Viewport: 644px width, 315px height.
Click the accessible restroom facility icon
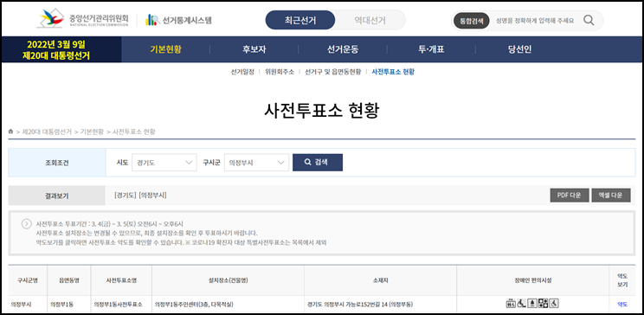click(x=511, y=304)
